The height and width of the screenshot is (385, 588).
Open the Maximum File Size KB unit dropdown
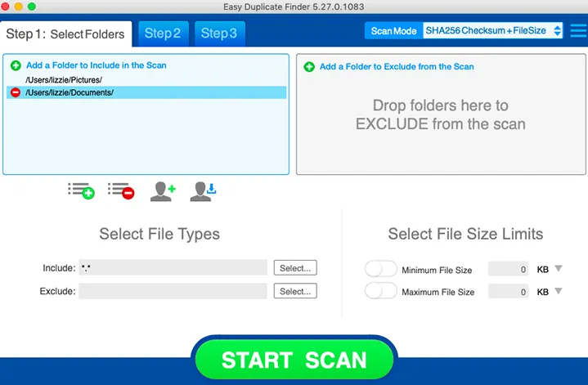[x=559, y=291]
